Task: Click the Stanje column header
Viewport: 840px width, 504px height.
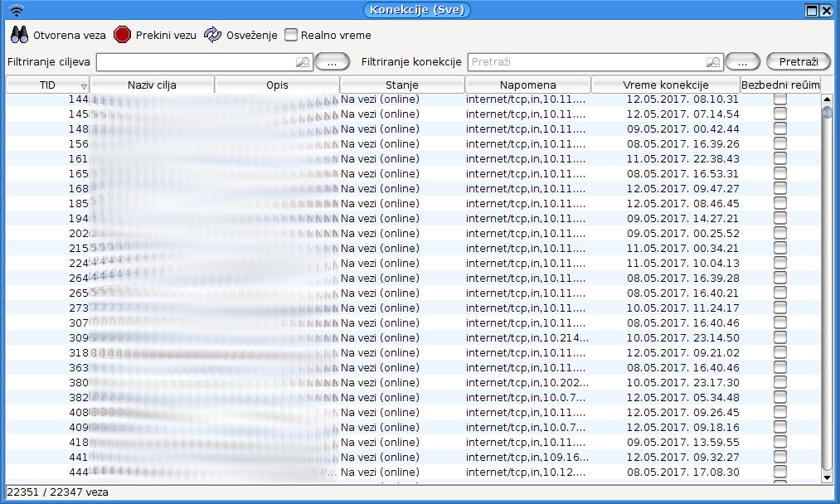Action: [x=402, y=85]
